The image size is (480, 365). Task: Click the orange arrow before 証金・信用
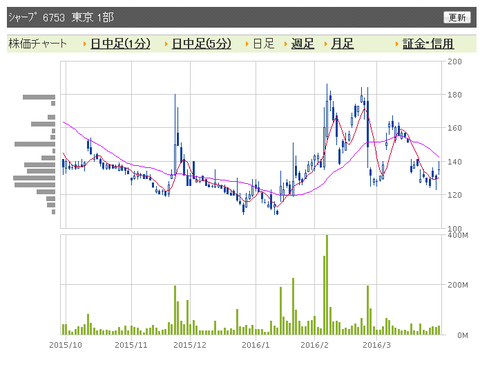click(x=397, y=44)
